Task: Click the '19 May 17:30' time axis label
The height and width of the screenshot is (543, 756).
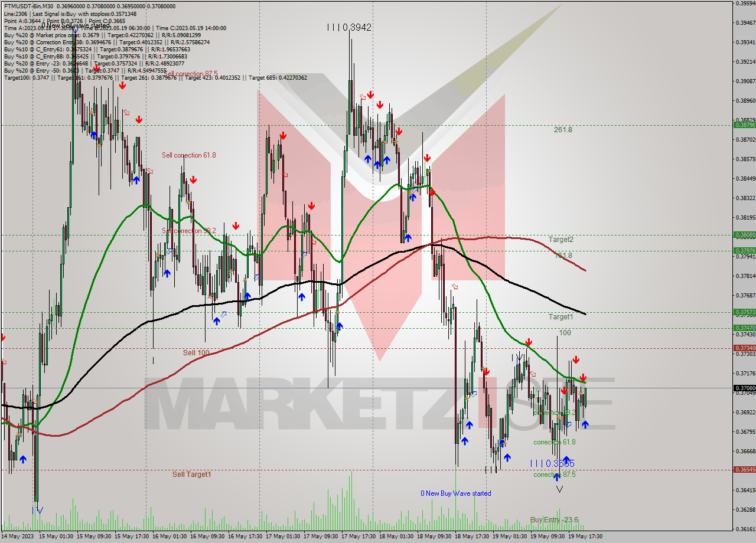Action: (585, 537)
